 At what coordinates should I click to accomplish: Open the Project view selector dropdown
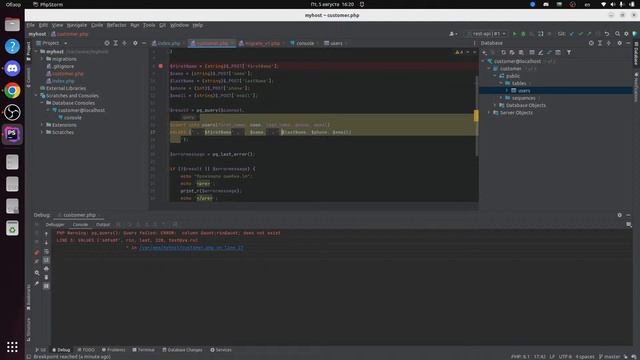tap(51, 43)
